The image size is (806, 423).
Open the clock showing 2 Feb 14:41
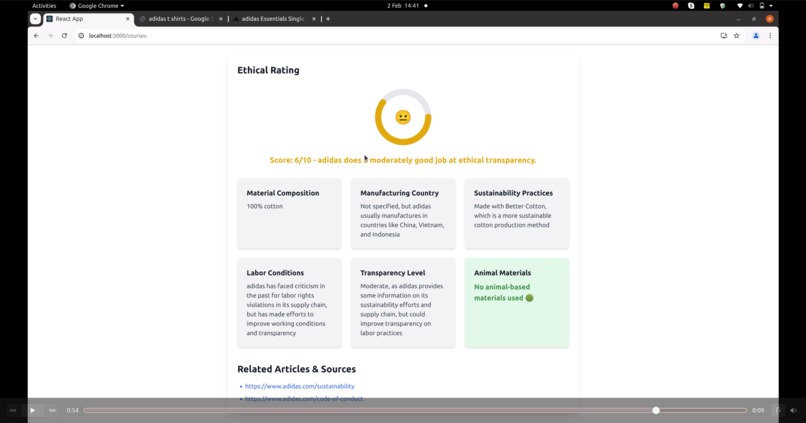point(403,6)
